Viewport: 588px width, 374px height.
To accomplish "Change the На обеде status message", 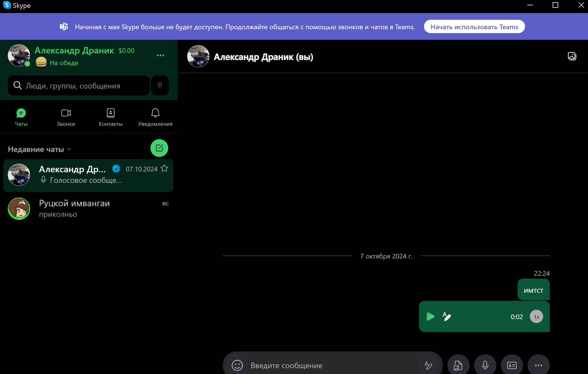I will (x=64, y=63).
